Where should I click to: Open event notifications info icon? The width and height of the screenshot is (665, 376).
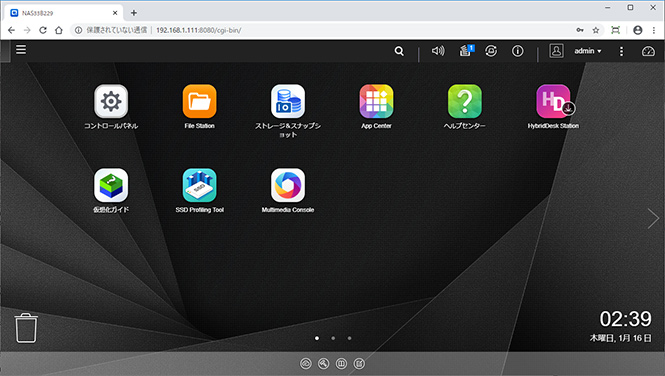click(x=517, y=51)
